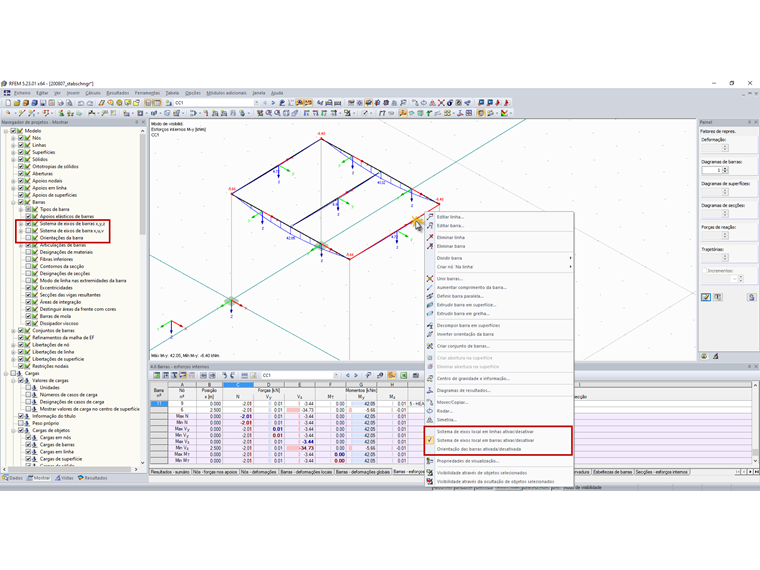Click Extrudir barra em superfície icon
This screenshot has height=570, width=760.
tap(430, 305)
